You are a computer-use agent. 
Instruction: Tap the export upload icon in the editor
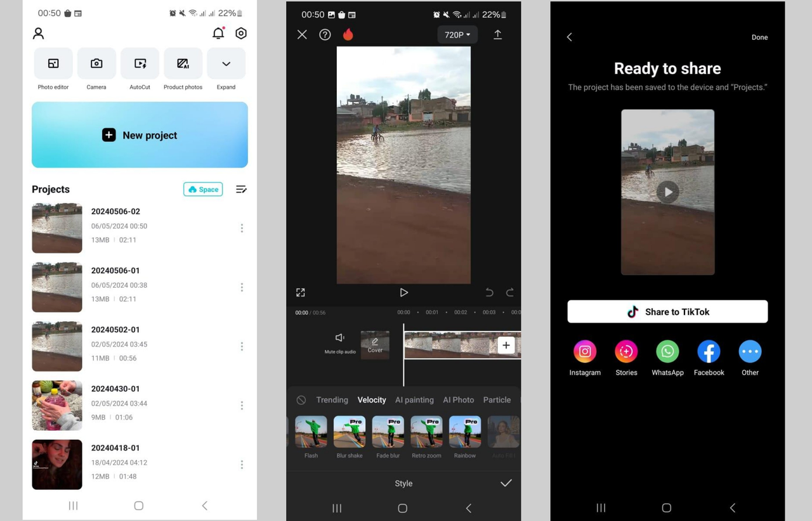tap(498, 35)
